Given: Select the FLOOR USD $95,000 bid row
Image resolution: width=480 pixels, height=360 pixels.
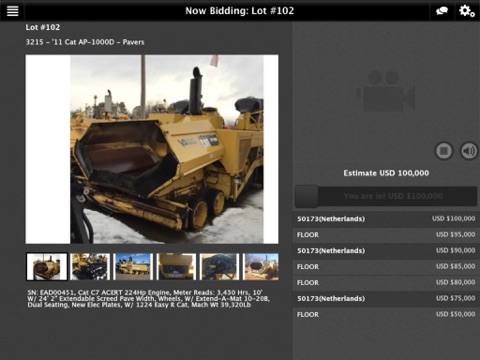Looking at the screenshot, I should pos(386,235).
